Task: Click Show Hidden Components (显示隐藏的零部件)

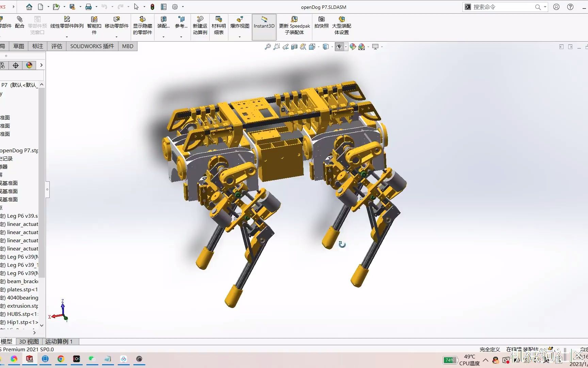Action: pos(143,25)
